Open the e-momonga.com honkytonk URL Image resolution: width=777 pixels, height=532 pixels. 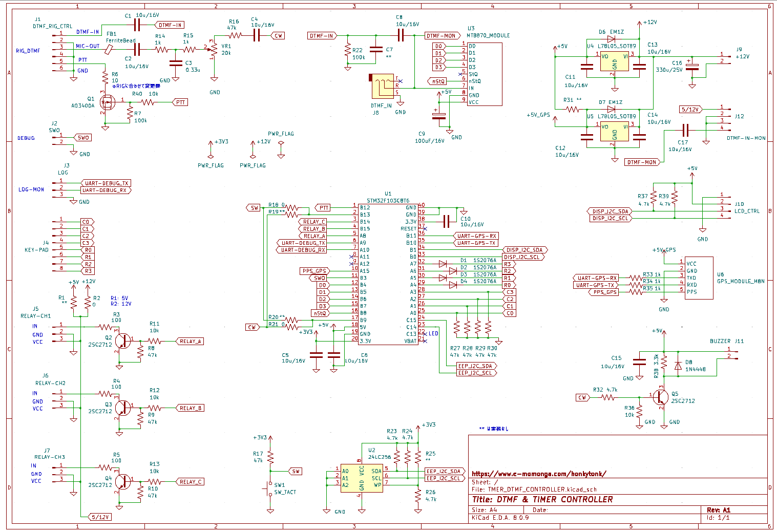click(538, 474)
